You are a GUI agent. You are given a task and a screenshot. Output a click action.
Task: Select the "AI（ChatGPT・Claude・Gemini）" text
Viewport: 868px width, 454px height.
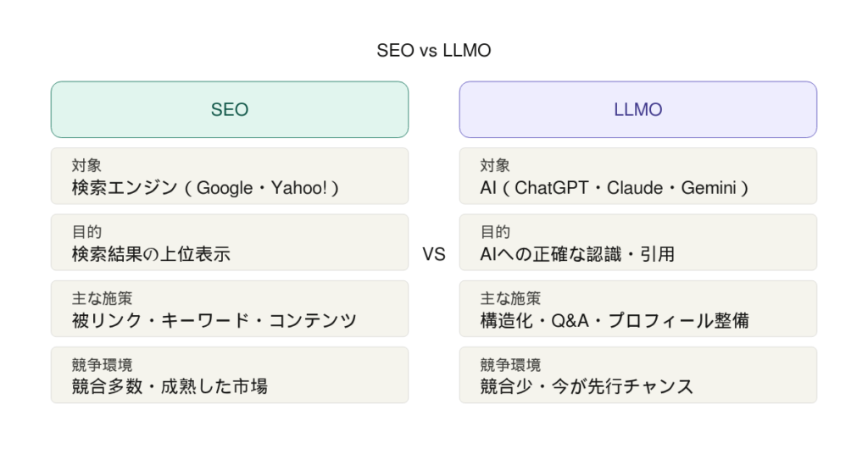[615, 188]
